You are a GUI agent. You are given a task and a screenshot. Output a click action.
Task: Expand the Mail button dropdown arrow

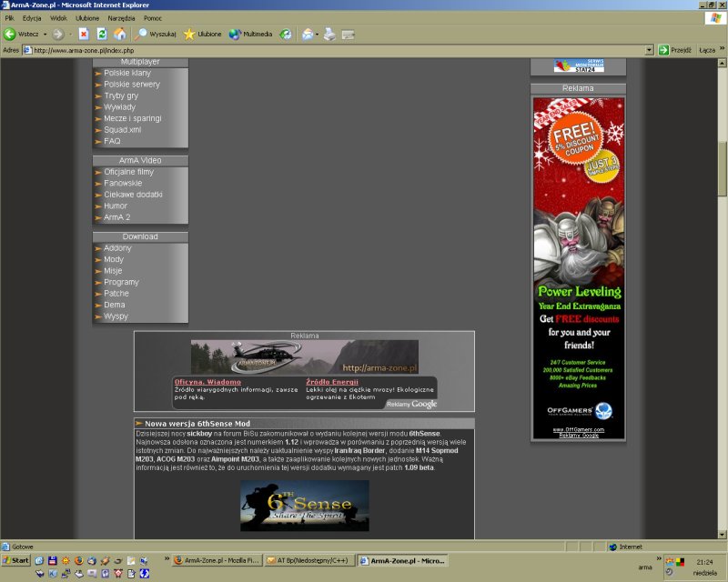click(318, 34)
